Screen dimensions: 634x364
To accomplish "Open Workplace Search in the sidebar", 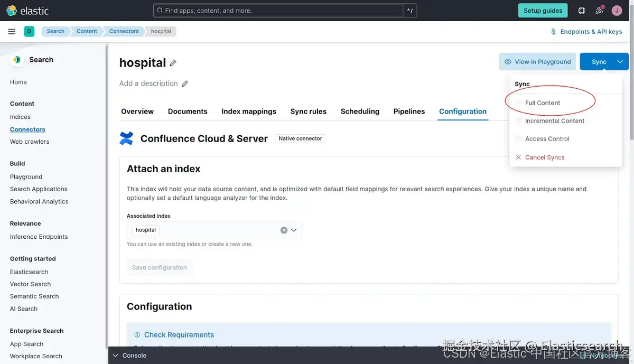I will coord(36,356).
